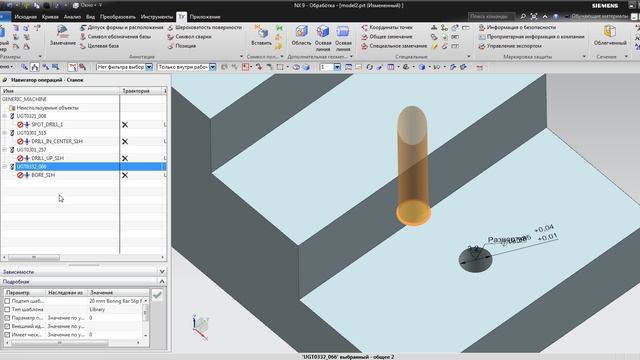Toggle the Подпип шаблона checkbox

point(7,301)
